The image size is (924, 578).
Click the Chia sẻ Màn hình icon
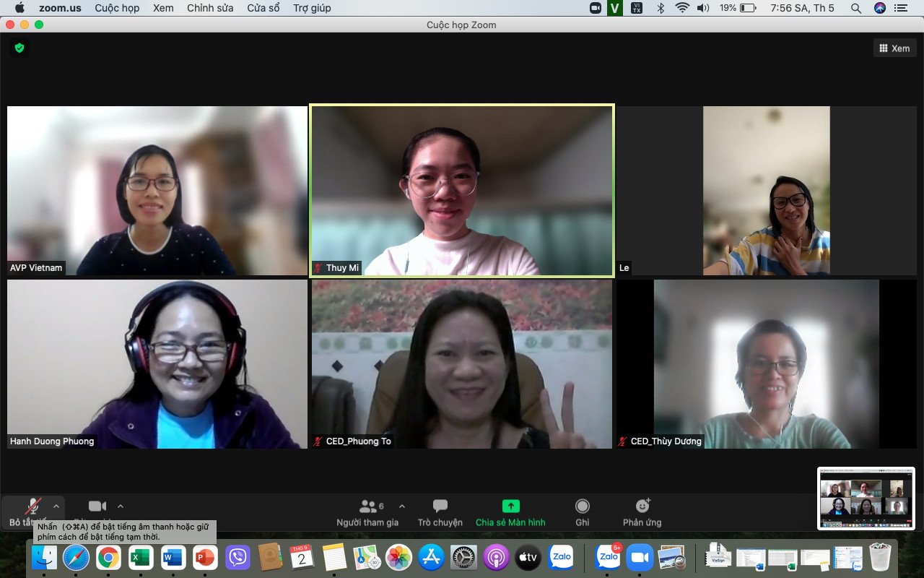[x=510, y=506]
